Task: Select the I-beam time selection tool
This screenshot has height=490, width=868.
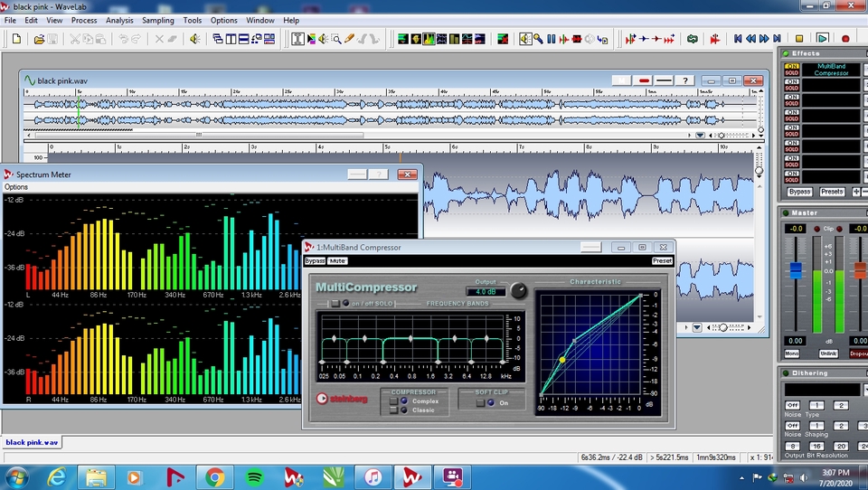Action: point(297,39)
